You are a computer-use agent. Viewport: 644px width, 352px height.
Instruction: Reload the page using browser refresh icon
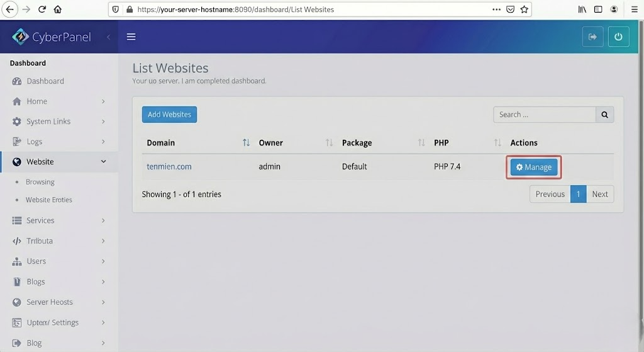(42, 9)
